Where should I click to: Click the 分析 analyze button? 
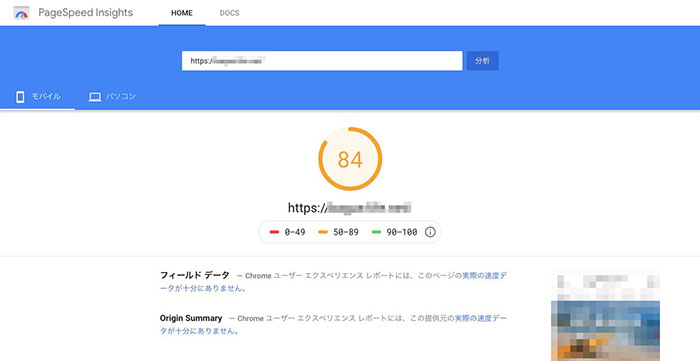tap(482, 61)
